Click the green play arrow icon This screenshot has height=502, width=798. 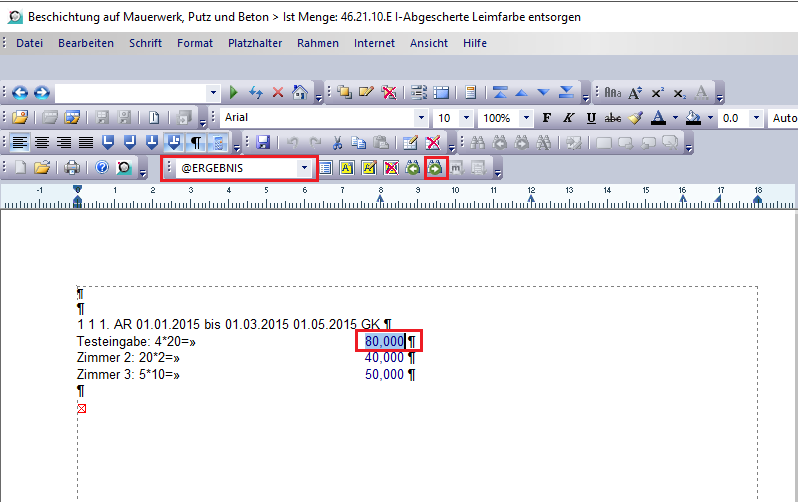point(233,92)
